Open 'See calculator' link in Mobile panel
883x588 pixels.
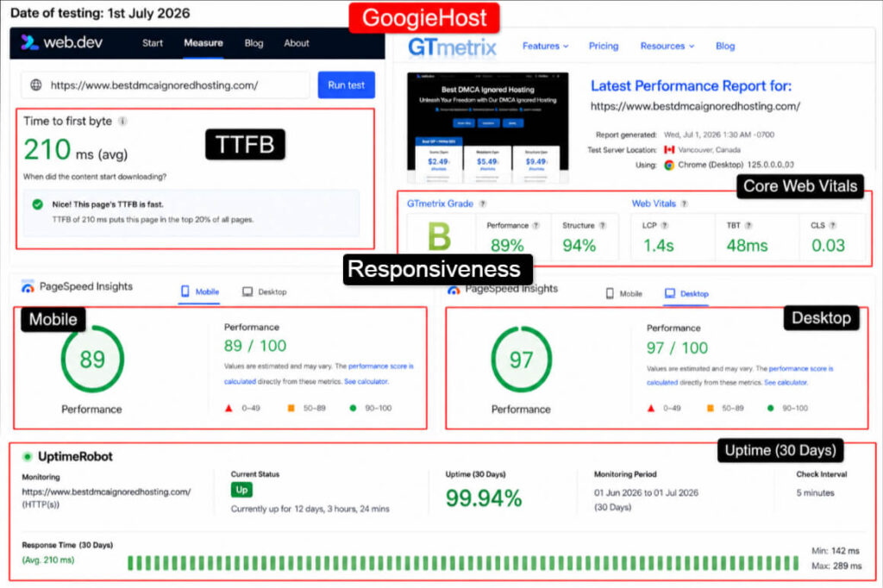pyautogui.click(x=366, y=382)
